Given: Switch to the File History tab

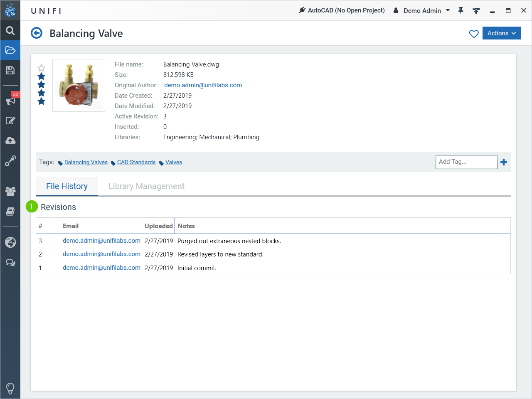Looking at the screenshot, I should 67,186.
